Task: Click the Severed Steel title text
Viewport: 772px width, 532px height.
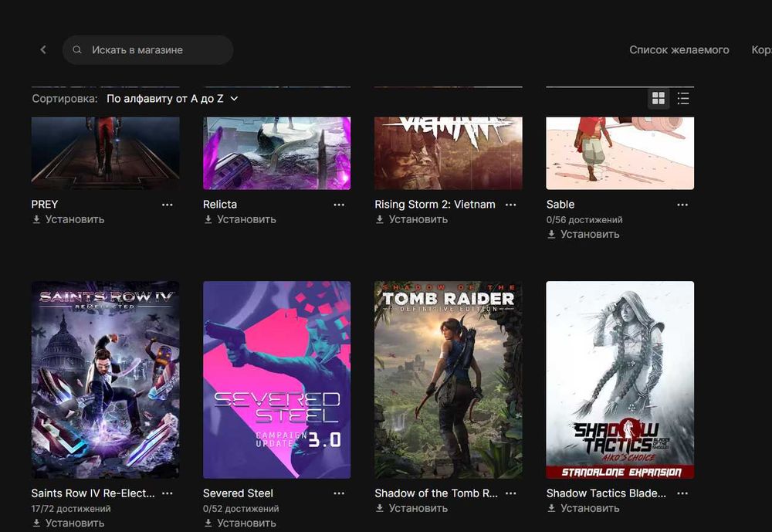Action: [x=239, y=493]
